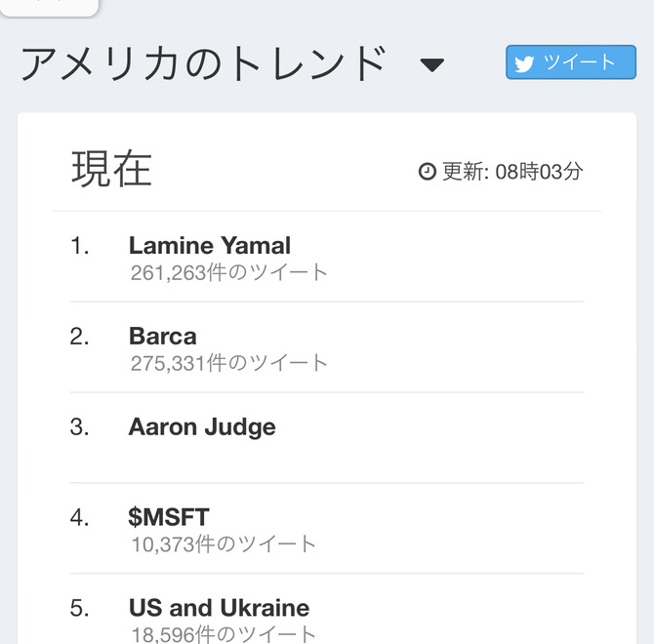Viewport: 654px width, 644px height.
Task: Select the Aaron Judge trend
Action: click(x=202, y=427)
